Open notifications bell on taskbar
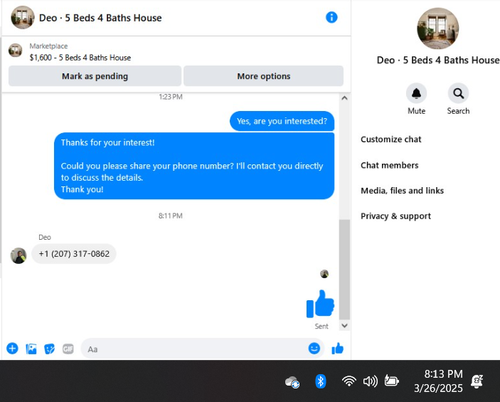The image size is (500, 402). click(477, 381)
